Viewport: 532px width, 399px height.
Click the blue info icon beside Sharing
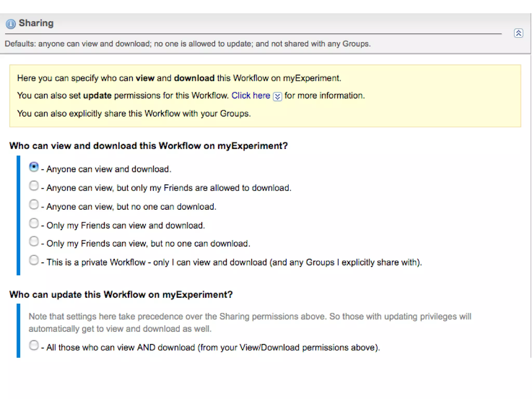[11, 24]
